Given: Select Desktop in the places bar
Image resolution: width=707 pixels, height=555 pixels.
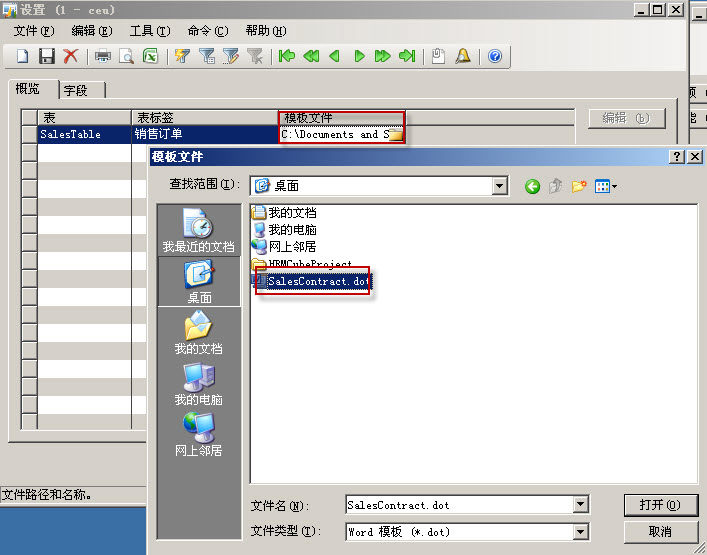Looking at the screenshot, I should click(x=199, y=282).
